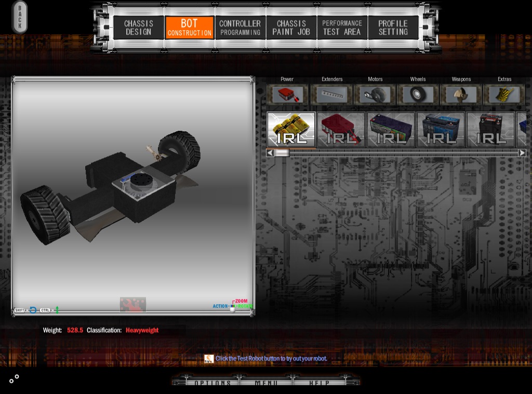Click the Power category label
The width and height of the screenshot is (532, 394).
click(x=287, y=79)
